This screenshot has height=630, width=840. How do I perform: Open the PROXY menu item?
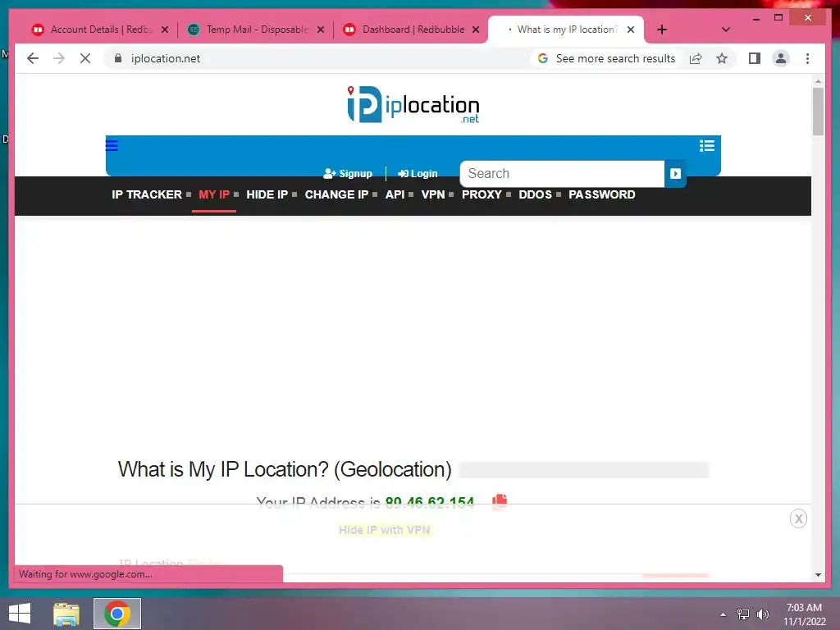482,194
